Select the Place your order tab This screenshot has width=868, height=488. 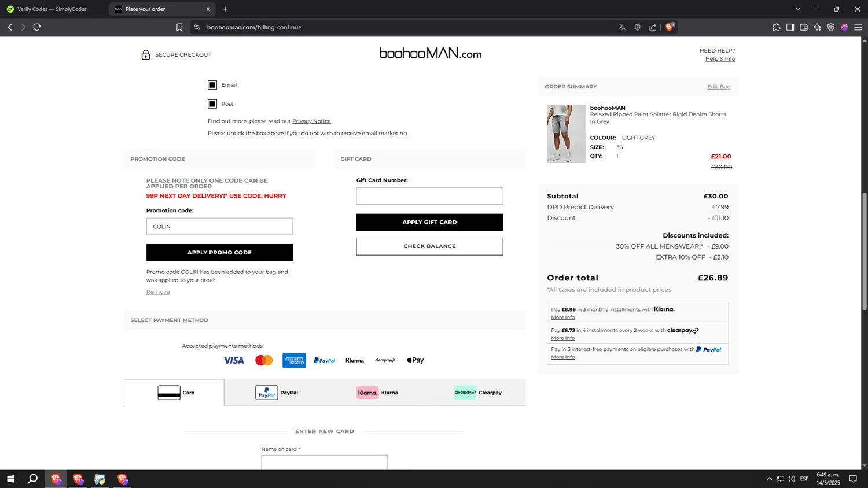coord(162,9)
